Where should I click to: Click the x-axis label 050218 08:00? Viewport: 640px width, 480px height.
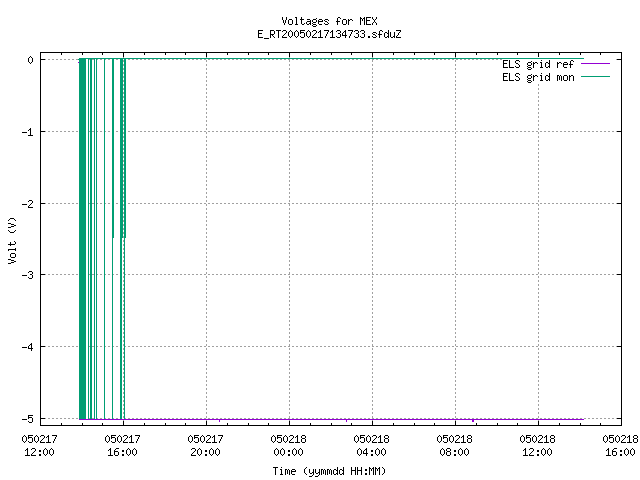(454, 446)
